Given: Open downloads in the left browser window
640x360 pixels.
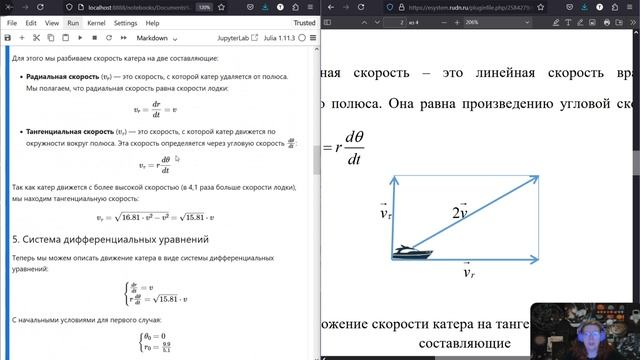Looking at the screenshot, I should point(265,7).
